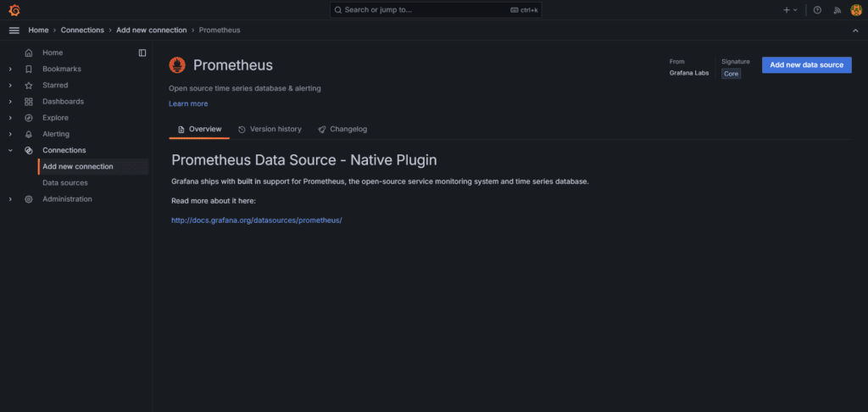868x412 pixels.
Task: Open Dashboards label in sidebar
Action: click(x=63, y=102)
